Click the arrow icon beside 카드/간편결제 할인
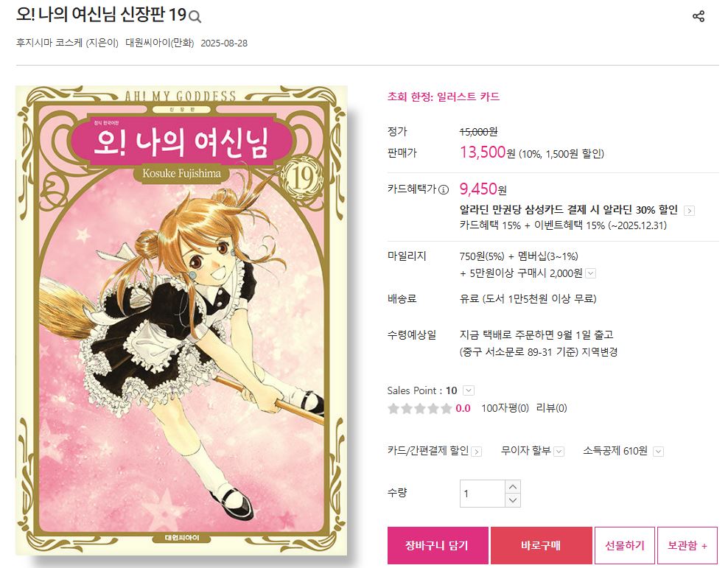 pyautogui.click(x=476, y=452)
